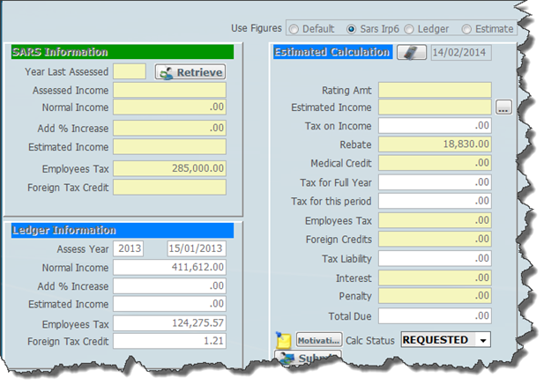The image size is (551, 392).
Task: Click the Year Last Assessed field
Action: coord(130,71)
